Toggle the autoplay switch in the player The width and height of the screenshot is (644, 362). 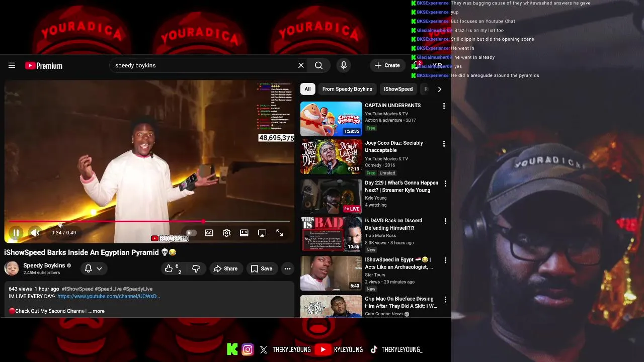191,233
